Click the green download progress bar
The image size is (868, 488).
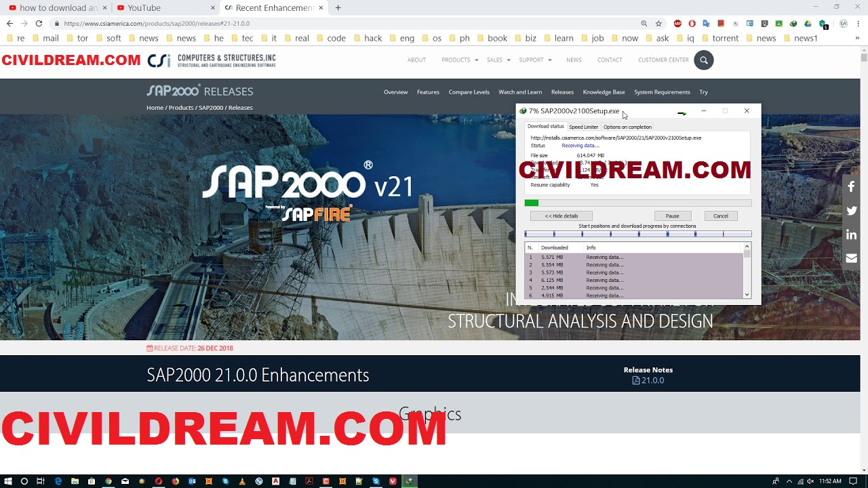531,203
